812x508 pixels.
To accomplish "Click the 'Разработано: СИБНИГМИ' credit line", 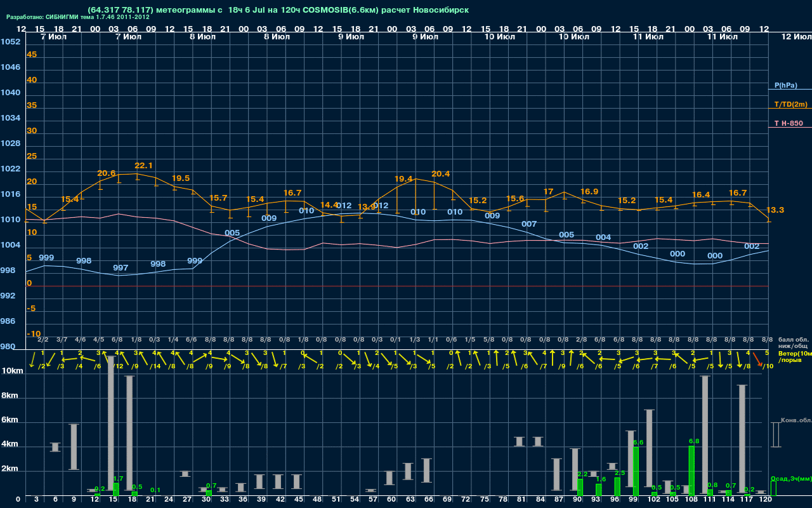I will pos(77,17).
